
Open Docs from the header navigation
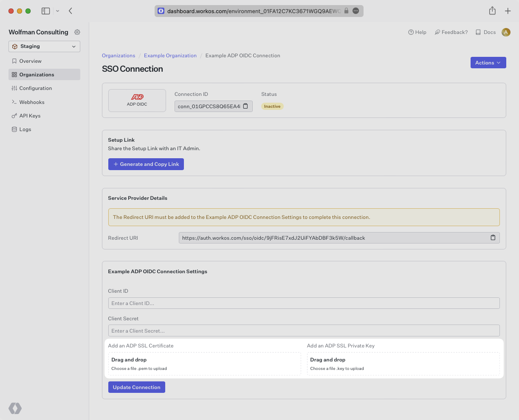point(485,32)
